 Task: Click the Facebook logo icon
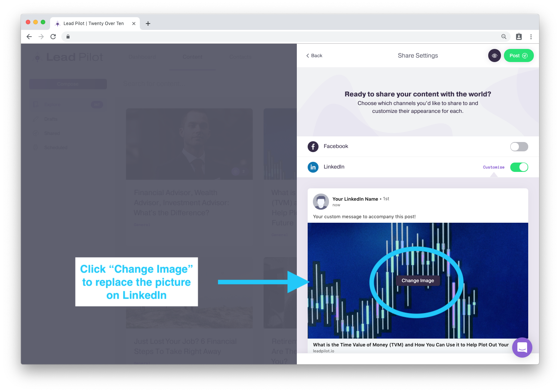click(313, 146)
